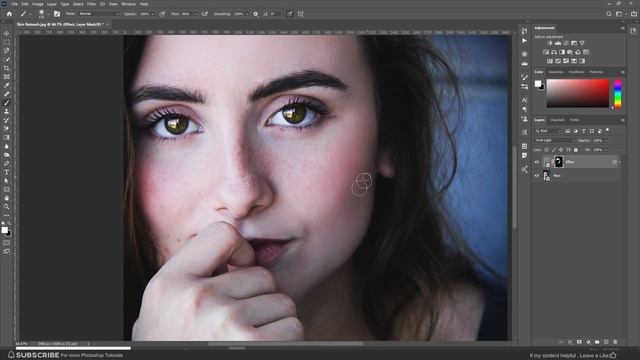Open the Window menu

128,4
